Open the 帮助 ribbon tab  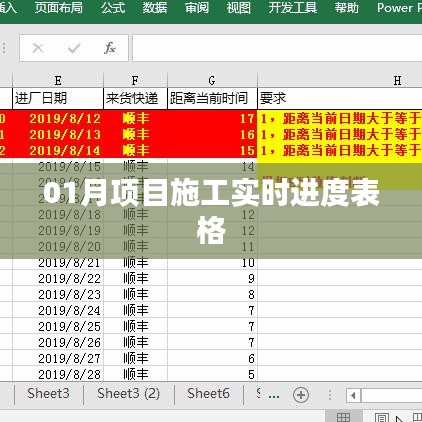tap(347, 7)
